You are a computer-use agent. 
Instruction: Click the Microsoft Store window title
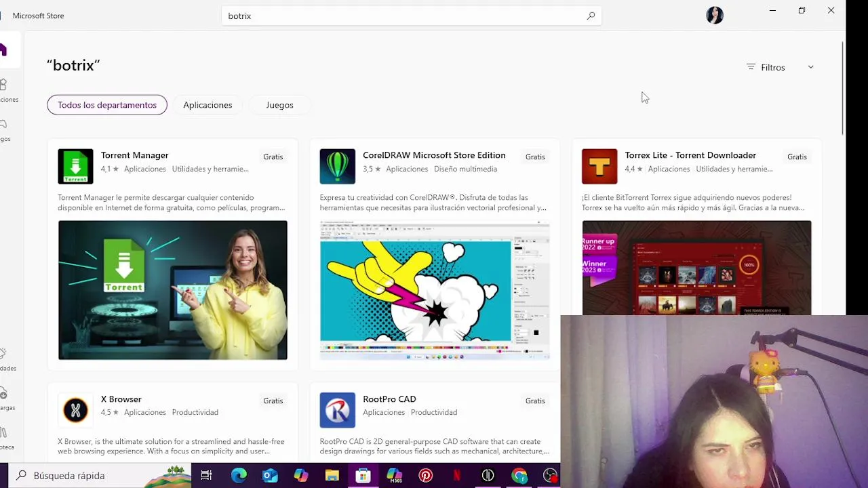click(x=39, y=16)
